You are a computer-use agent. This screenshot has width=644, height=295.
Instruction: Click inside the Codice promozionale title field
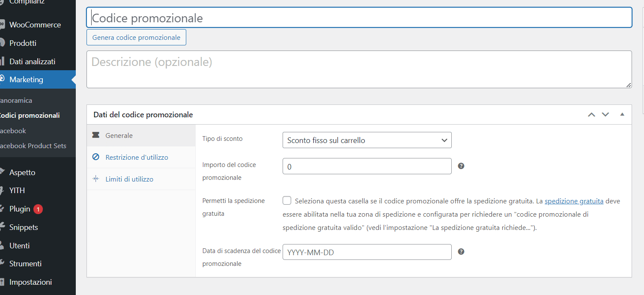pyautogui.click(x=300, y=18)
